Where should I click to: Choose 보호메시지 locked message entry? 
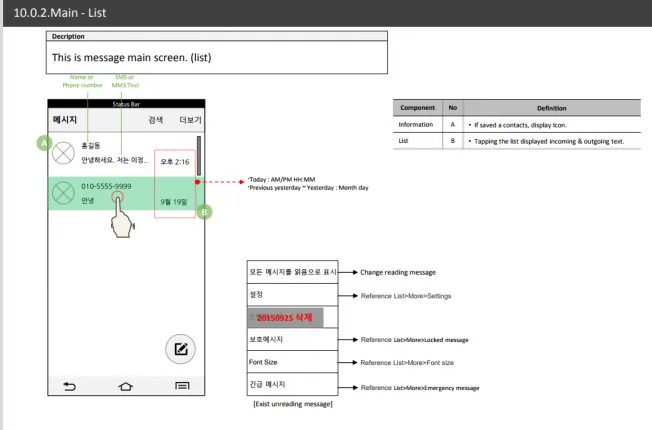click(x=292, y=340)
